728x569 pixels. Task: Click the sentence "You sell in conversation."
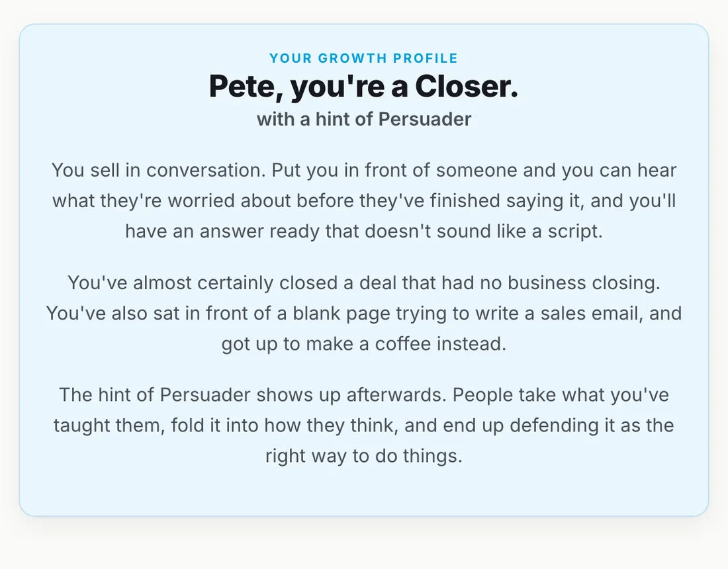coord(159,170)
